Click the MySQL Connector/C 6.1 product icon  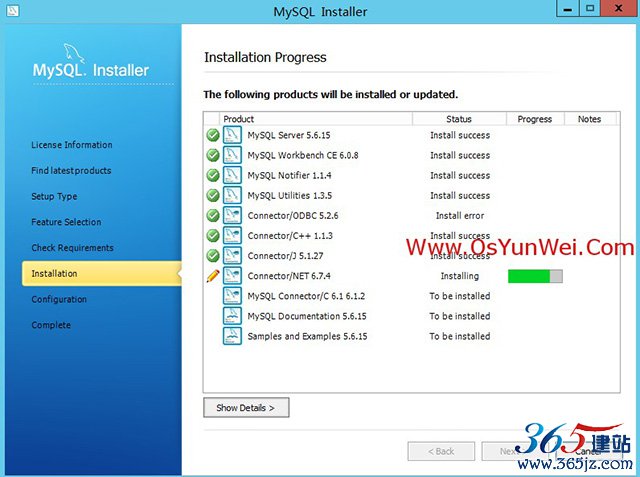[232, 296]
